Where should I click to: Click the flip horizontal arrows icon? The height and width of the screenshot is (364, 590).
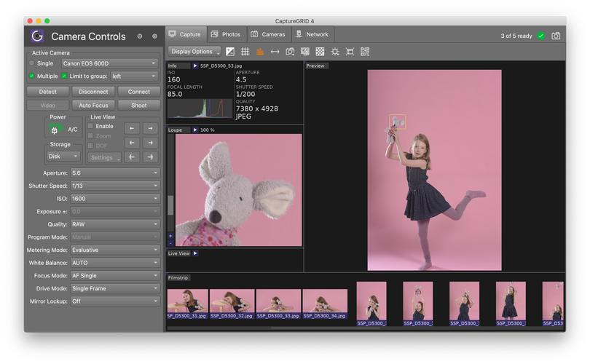click(275, 52)
